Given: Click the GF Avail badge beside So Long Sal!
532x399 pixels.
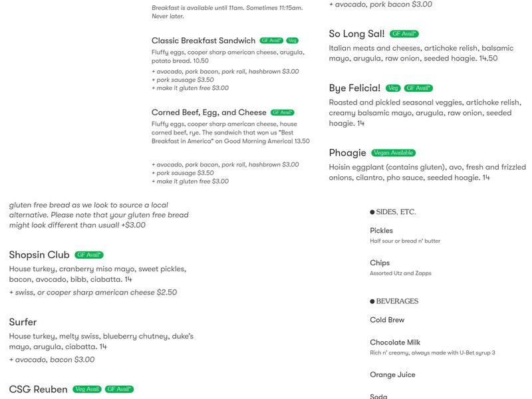Looking at the screenshot, I should 404,34.
